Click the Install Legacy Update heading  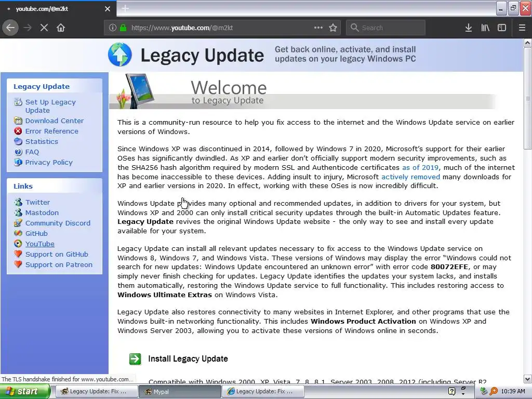(x=188, y=358)
